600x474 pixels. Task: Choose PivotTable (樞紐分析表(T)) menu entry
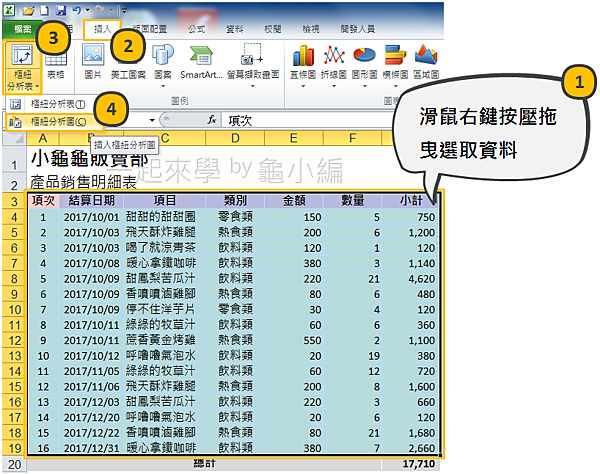pos(50,104)
